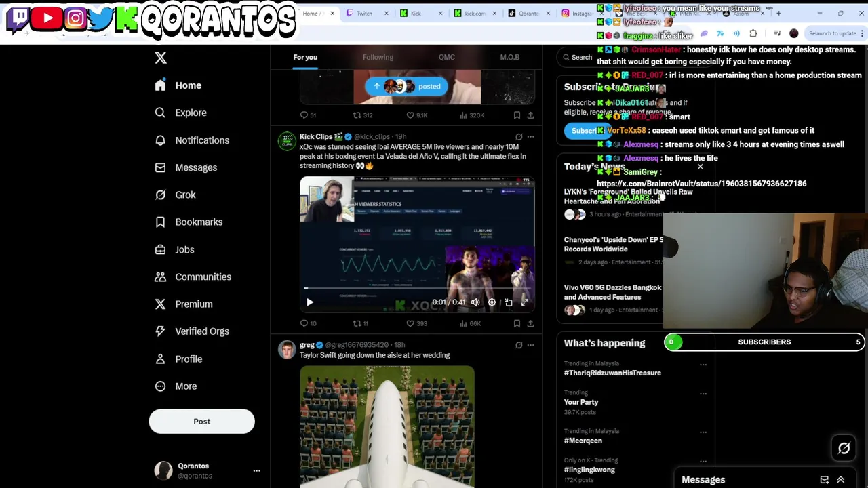Like the Kick Clips post (393)
This screenshot has height=488, width=868.
[x=416, y=323]
